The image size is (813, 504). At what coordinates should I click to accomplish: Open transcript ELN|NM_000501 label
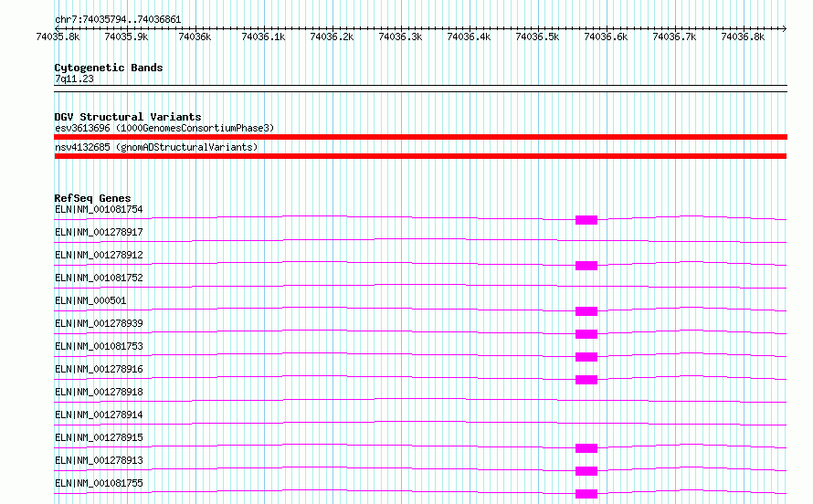pos(90,301)
